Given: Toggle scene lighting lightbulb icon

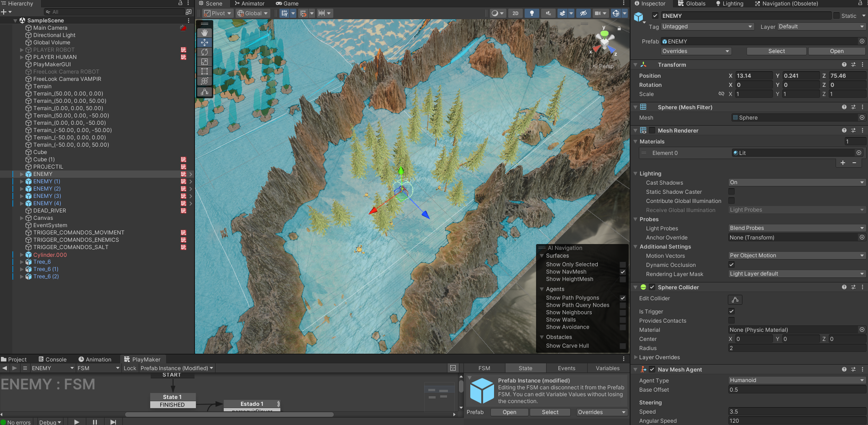Looking at the screenshot, I should (x=531, y=13).
